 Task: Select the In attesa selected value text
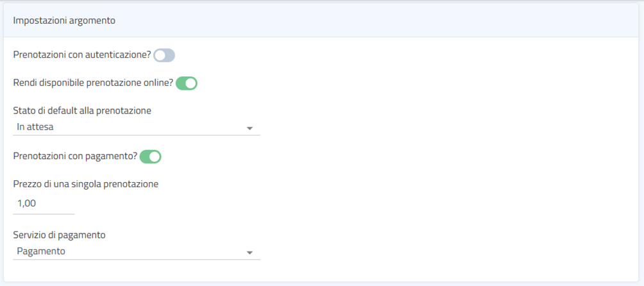35,127
